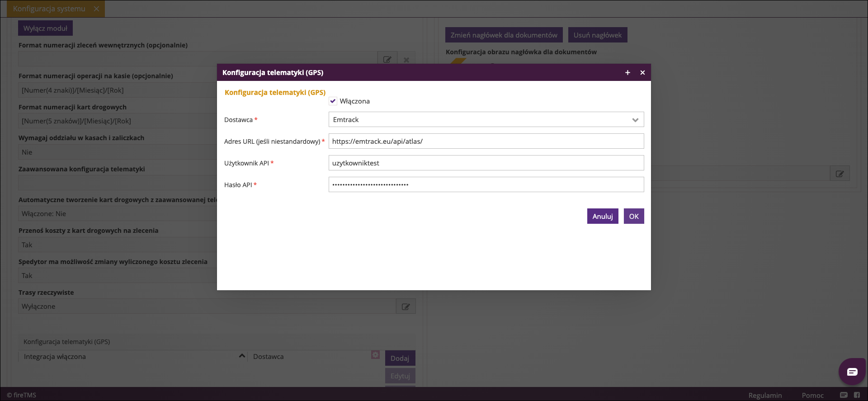Edit internal order numbering format icon

(x=387, y=59)
